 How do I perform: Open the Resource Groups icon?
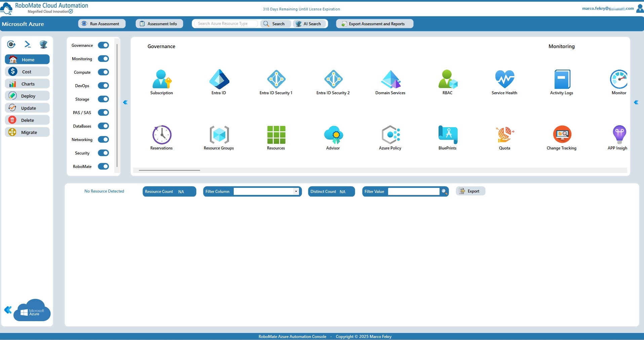(219, 135)
